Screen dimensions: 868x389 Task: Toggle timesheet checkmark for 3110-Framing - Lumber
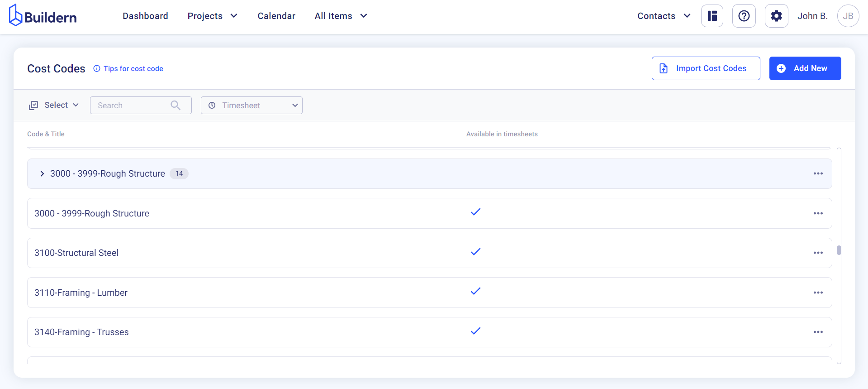coord(475,291)
